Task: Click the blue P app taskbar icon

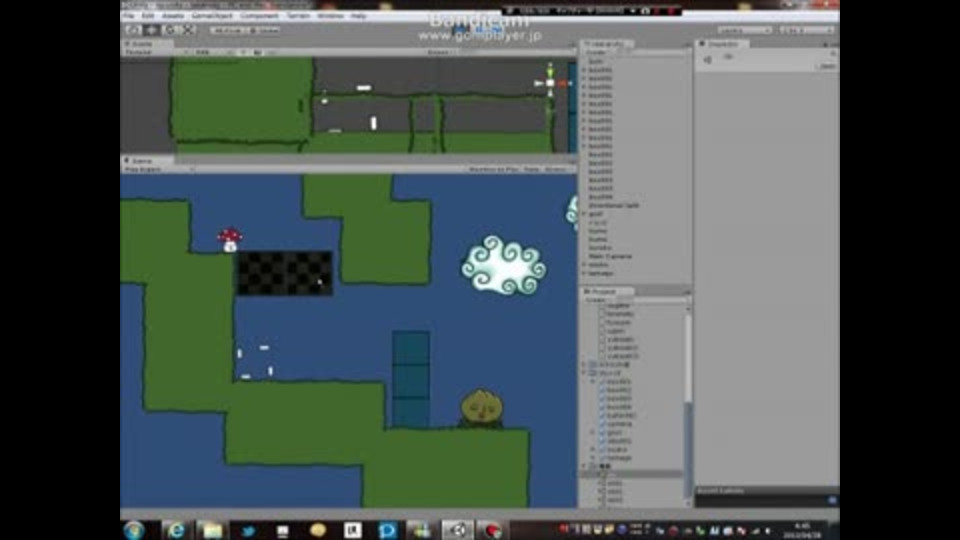Action: (x=388, y=530)
